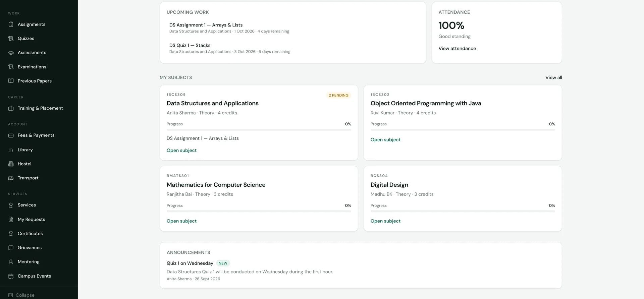The width and height of the screenshot is (644, 299).
Task: Click the Certificates award icon
Action: click(11, 234)
